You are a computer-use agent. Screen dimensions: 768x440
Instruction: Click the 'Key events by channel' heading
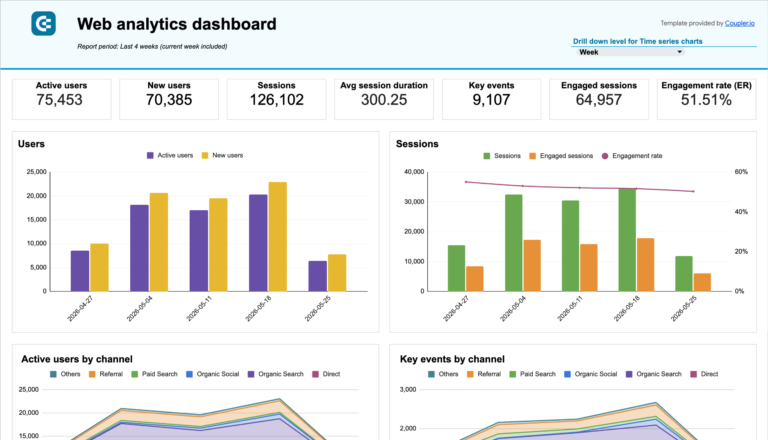[x=452, y=359]
